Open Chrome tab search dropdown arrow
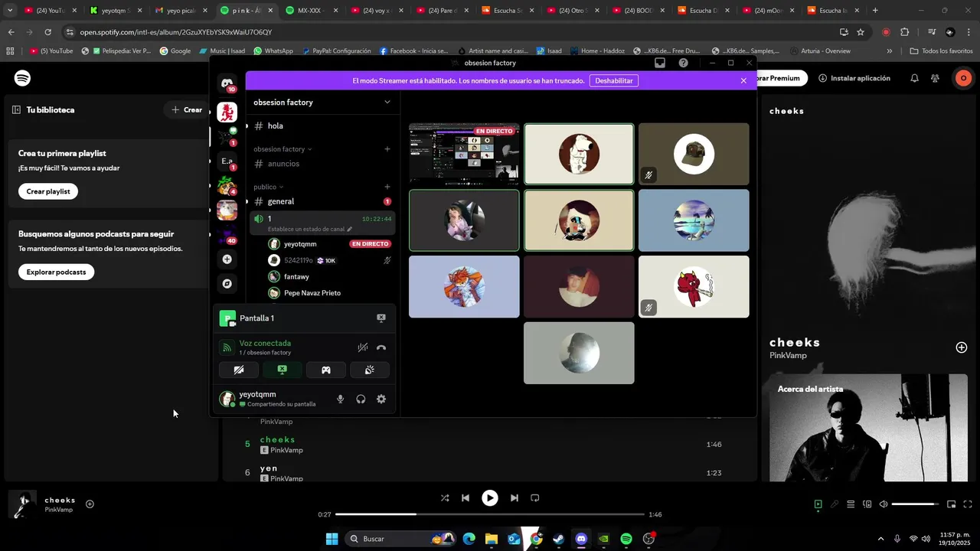Image resolution: width=980 pixels, height=551 pixels. (10, 11)
